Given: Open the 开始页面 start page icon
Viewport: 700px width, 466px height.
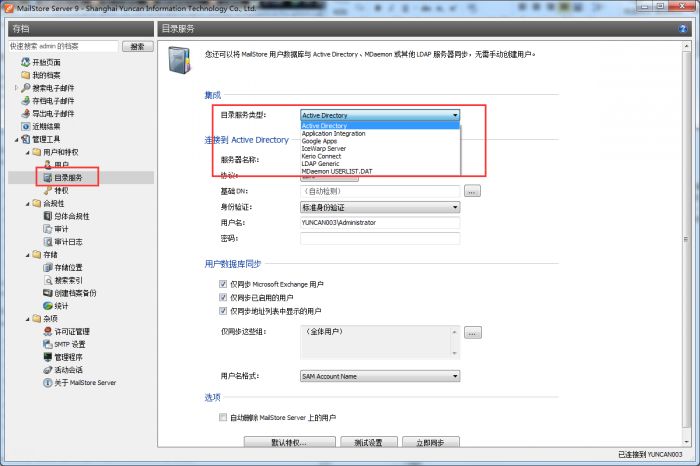Looking at the screenshot, I should 25,62.
